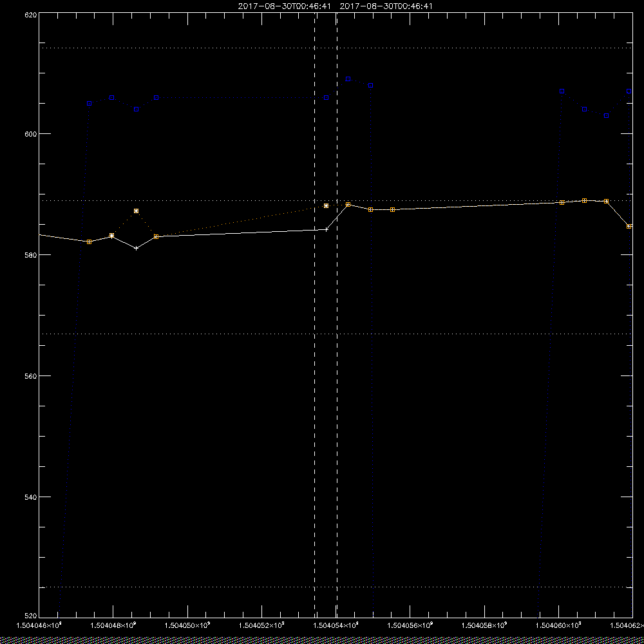Select x-axis label 1.504058×10⁹
The image size is (644, 644).
point(485,625)
